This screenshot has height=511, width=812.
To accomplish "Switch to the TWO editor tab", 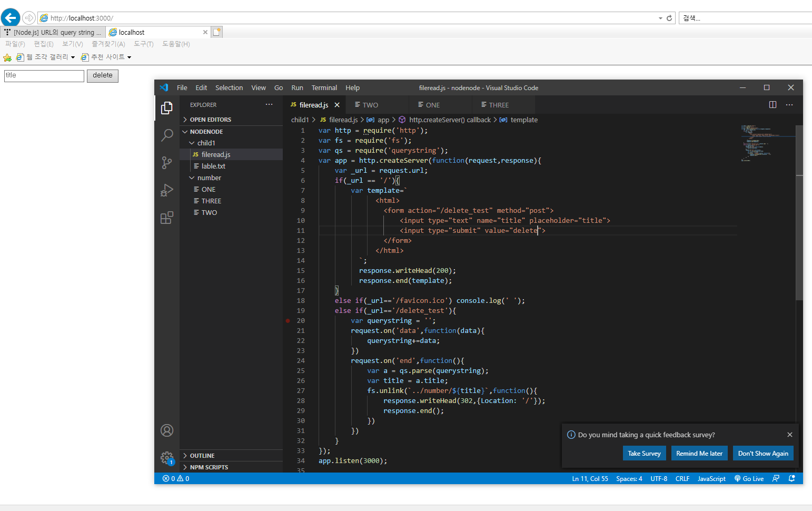I will (370, 104).
